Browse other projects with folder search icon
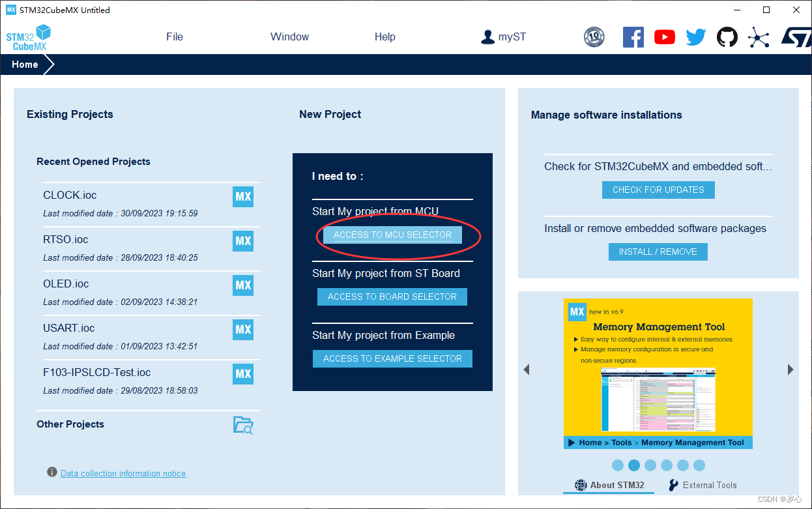This screenshot has height=509, width=812. 243,425
